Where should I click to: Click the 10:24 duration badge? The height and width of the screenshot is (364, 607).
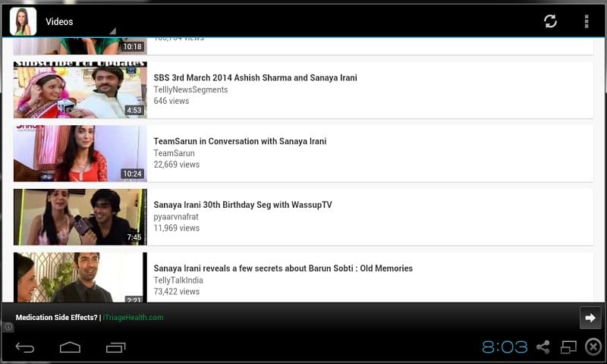click(132, 174)
